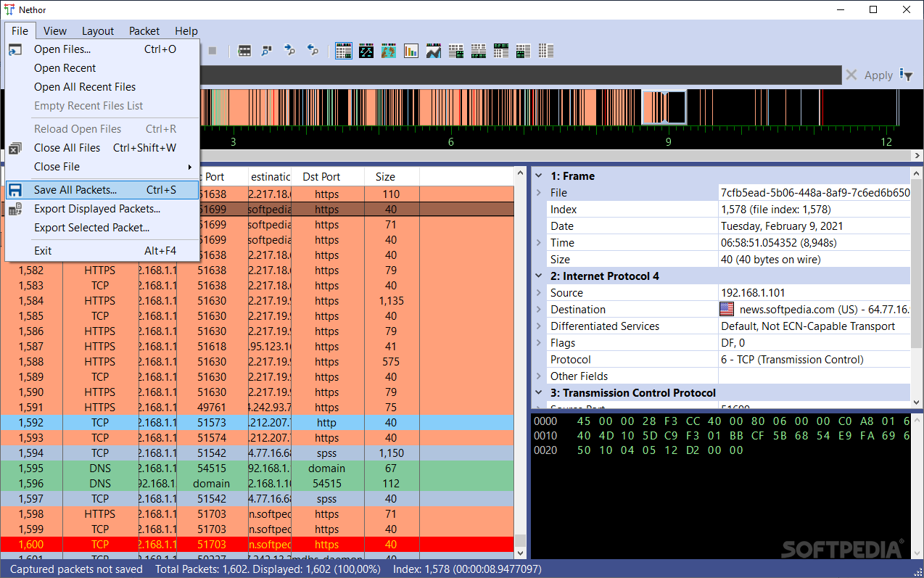Open the Close File submenu
The image size is (924, 578).
(102, 167)
